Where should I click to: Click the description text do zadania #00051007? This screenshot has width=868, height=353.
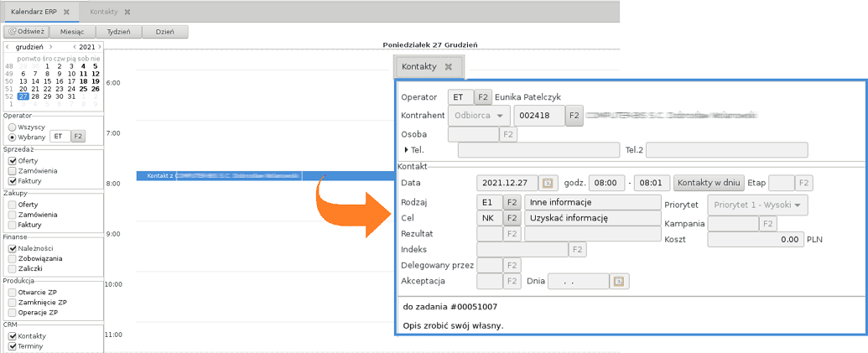tap(450, 306)
